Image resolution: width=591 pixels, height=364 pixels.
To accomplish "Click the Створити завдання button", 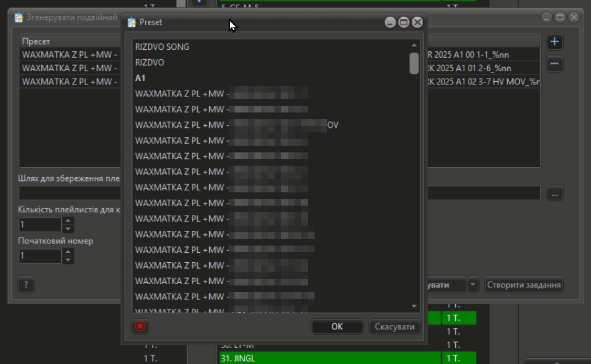I will [524, 285].
